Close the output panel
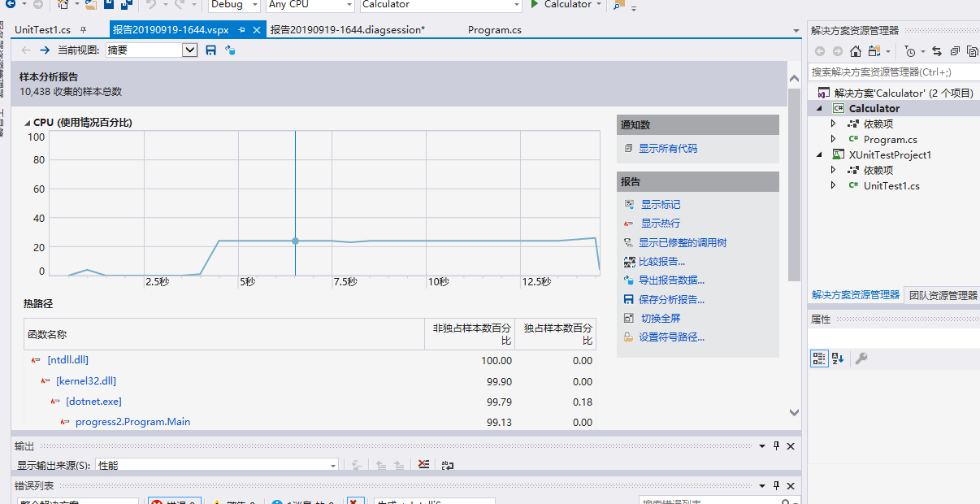This screenshot has width=980, height=504. coord(791,446)
